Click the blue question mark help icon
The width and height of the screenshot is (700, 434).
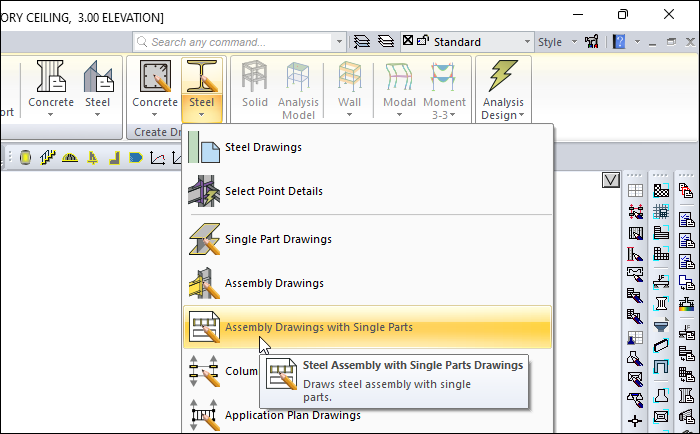tap(619, 42)
